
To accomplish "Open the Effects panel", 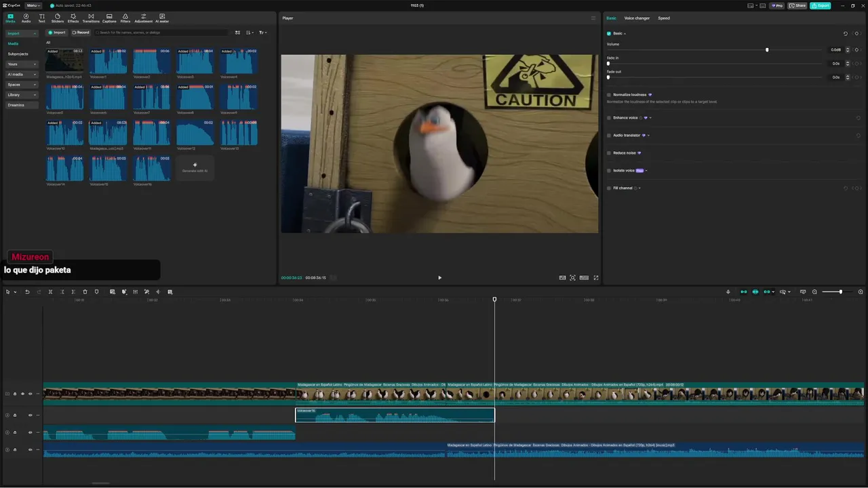I will [73, 18].
